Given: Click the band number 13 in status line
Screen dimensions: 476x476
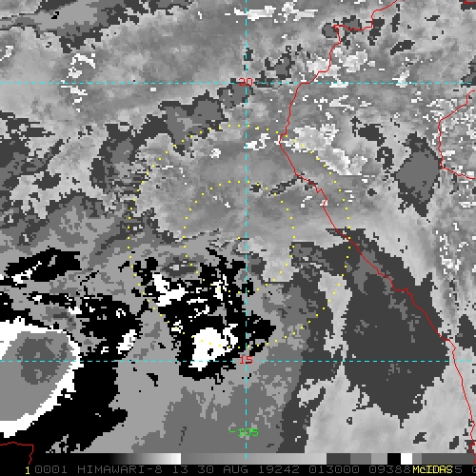Looking at the screenshot, I should [180, 469].
